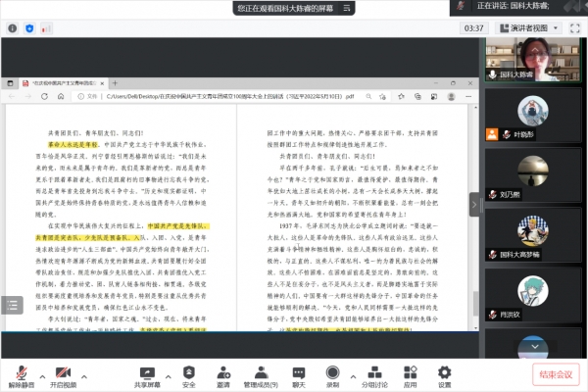Open the speaker view dropdown
The image size is (588, 392).
click(x=529, y=28)
